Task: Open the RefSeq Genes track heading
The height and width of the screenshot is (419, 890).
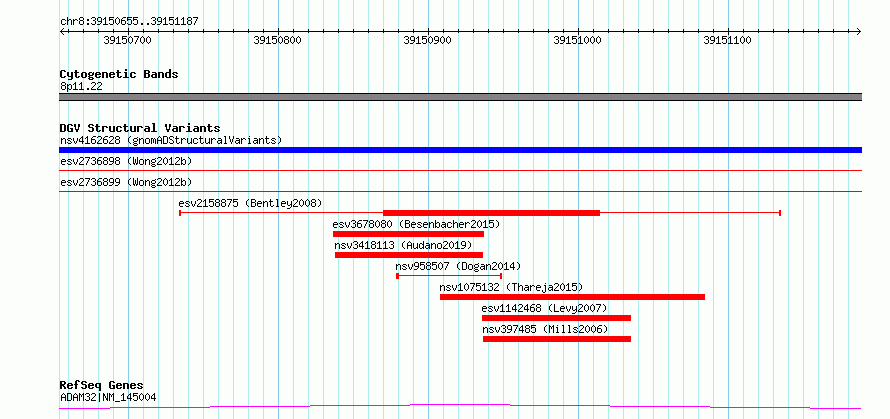Action: click(102, 386)
